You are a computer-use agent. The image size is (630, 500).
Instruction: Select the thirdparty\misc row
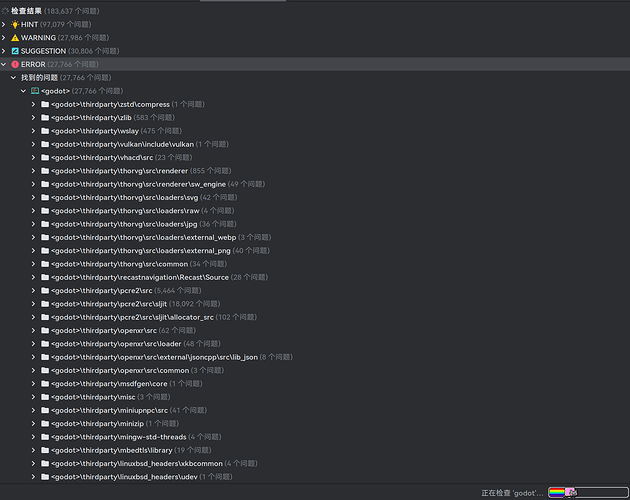click(315, 397)
